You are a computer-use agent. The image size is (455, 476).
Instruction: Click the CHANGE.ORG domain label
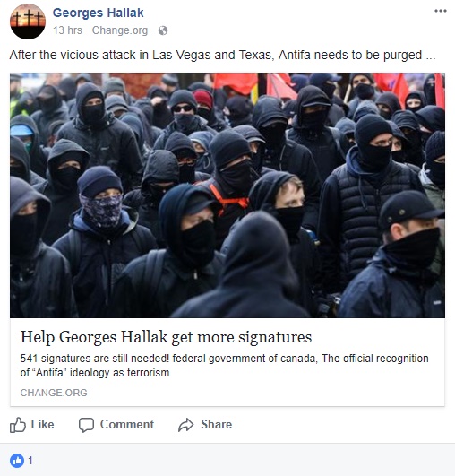[x=54, y=393]
